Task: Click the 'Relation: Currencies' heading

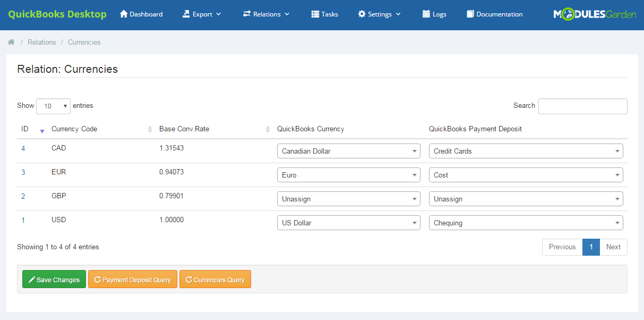Action: [67, 69]
